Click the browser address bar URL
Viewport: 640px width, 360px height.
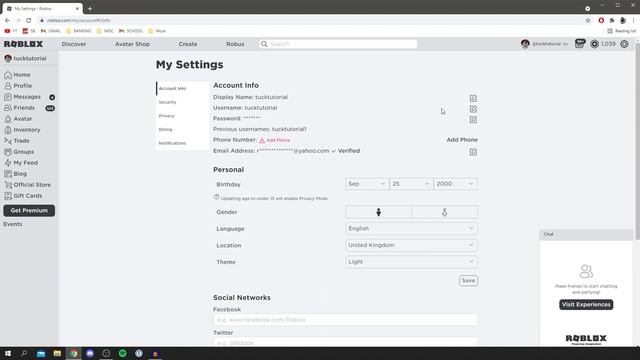click(79, 20)
